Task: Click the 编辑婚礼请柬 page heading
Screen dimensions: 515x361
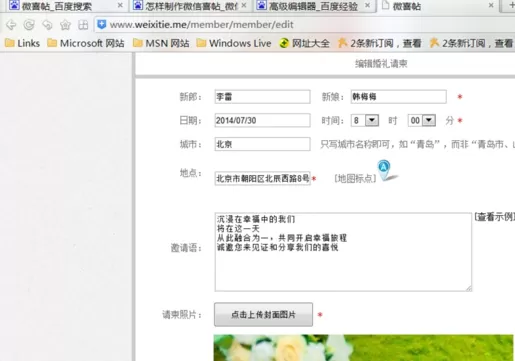Action: tap(381, 64)
